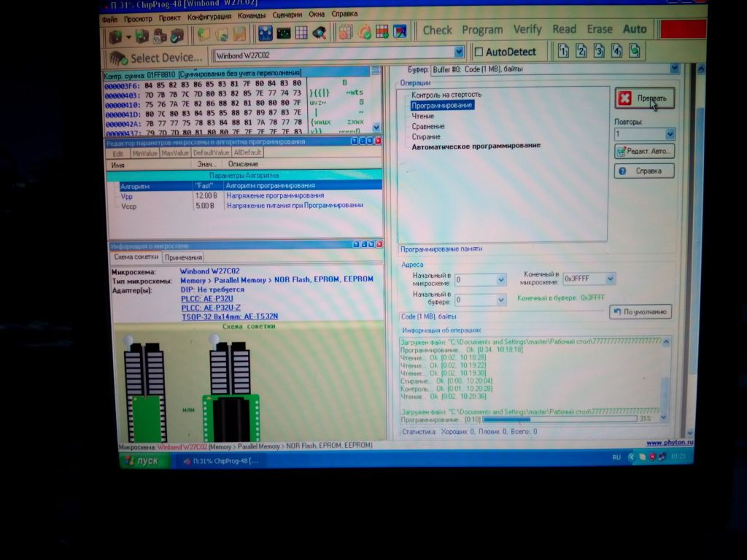Open the Конечный в микросхеме address dropdown

coord(610,279)
